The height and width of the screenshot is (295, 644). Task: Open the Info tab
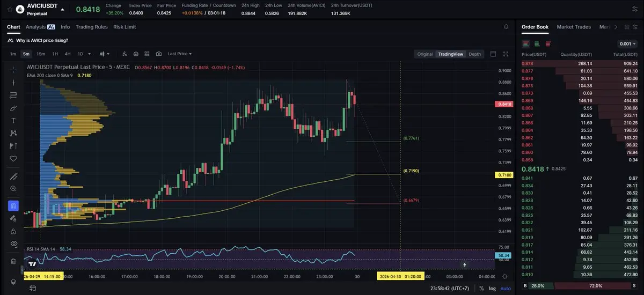point(65,26)
